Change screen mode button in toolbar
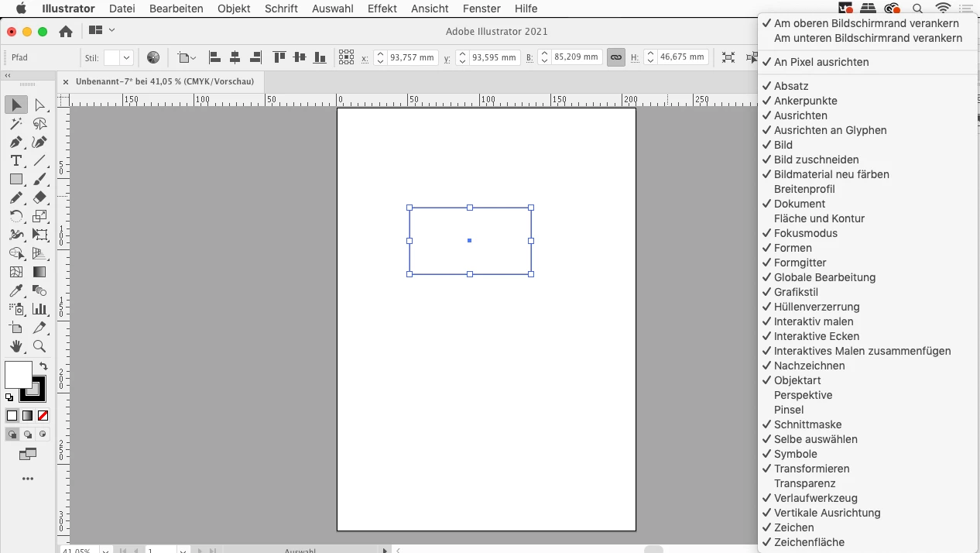 point(28,454)
